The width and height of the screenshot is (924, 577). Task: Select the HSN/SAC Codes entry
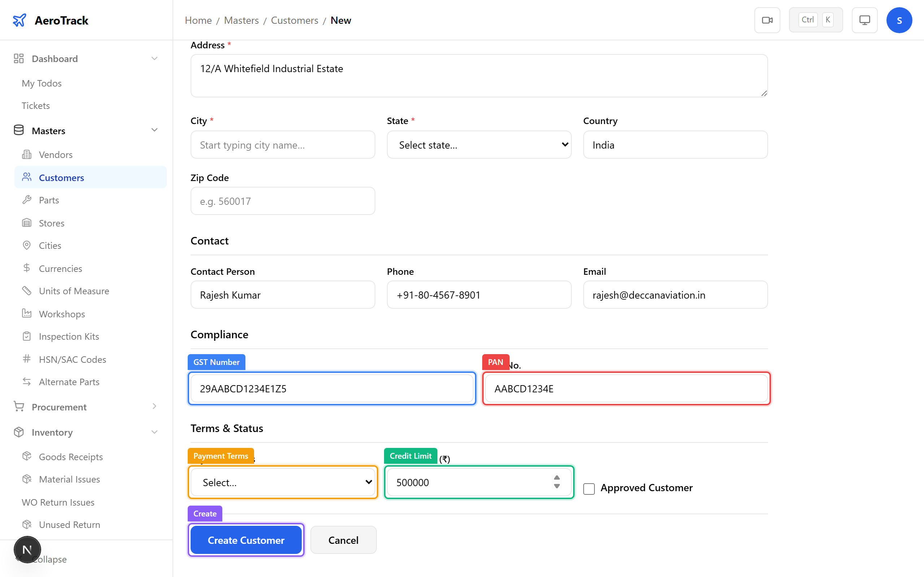73,359
